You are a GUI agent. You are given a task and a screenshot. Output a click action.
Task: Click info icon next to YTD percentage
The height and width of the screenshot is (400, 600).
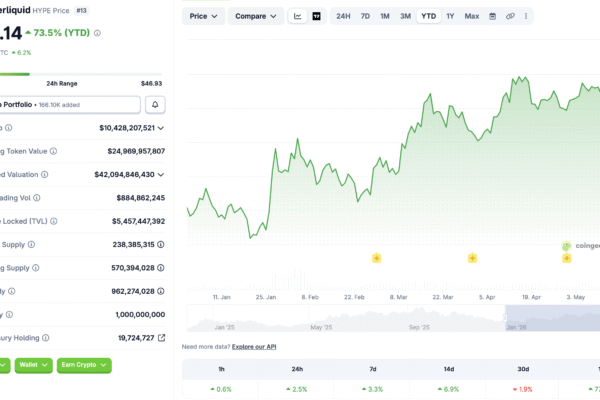[98, 33]
